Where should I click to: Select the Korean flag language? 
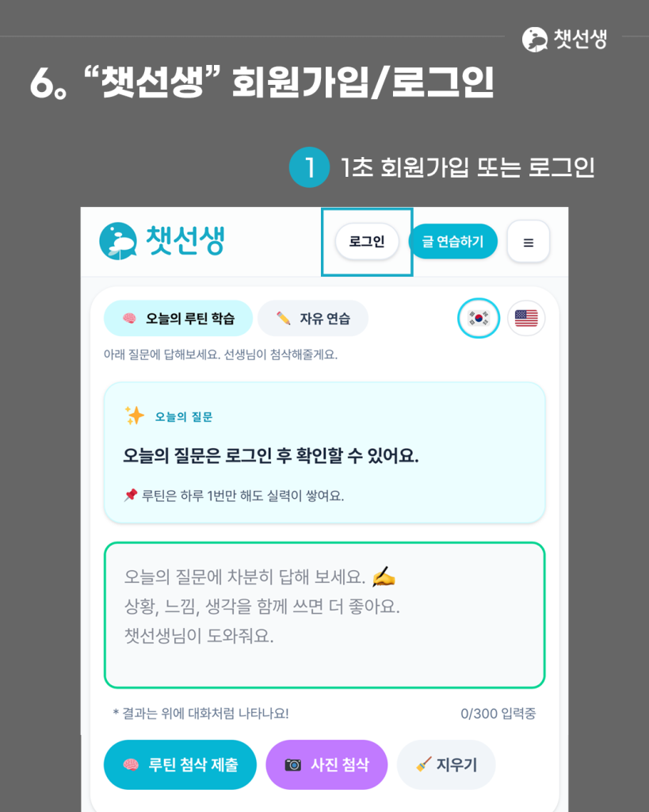[479, 318]
